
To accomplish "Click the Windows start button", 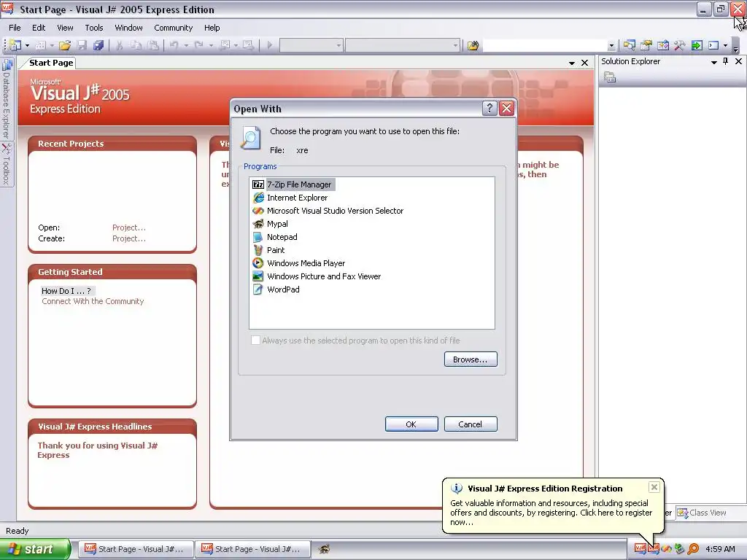I will click(35, 549).
